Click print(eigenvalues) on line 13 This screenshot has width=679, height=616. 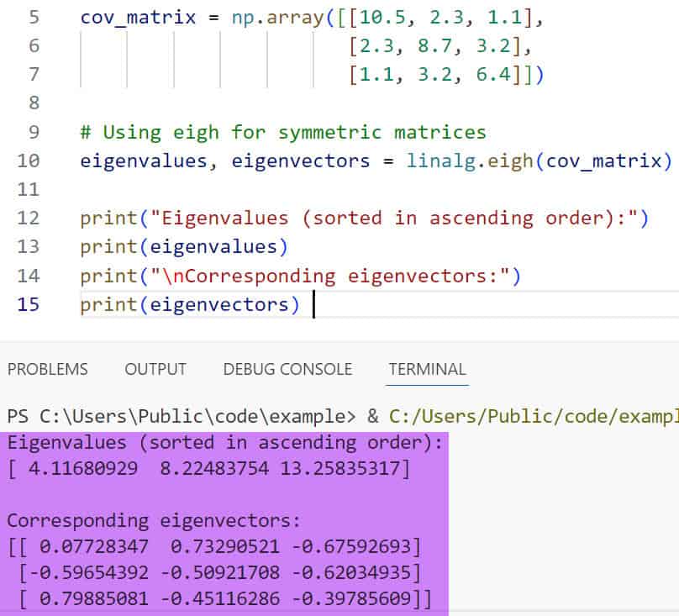coord(184,247)
